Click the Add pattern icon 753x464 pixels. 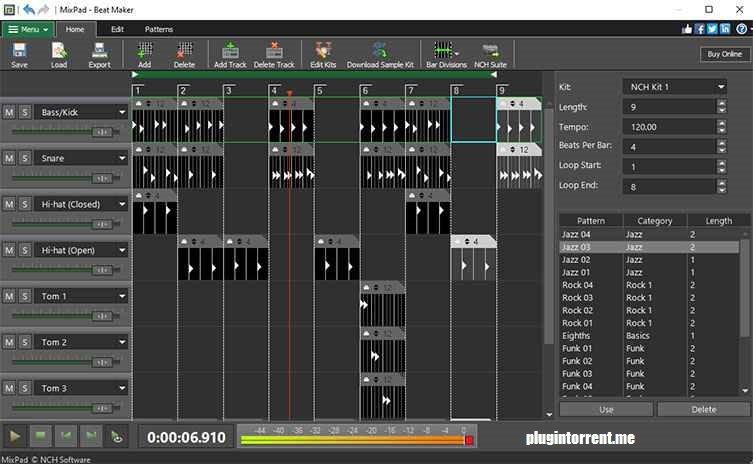(145, 54)
